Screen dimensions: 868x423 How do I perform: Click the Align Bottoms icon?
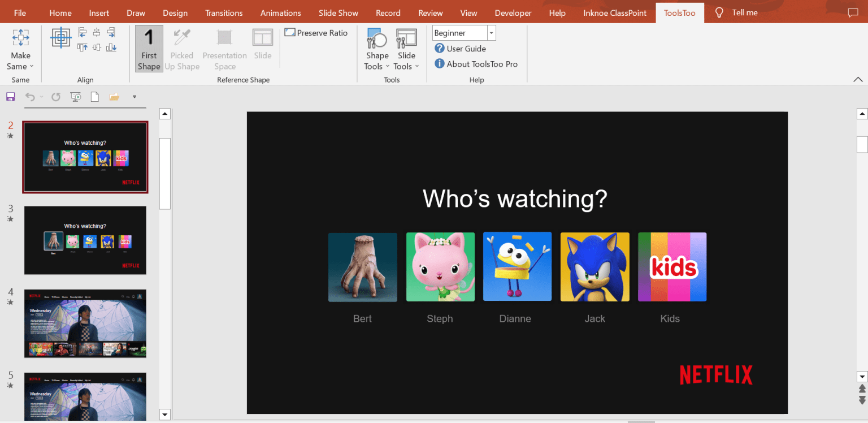pos(111,48)
